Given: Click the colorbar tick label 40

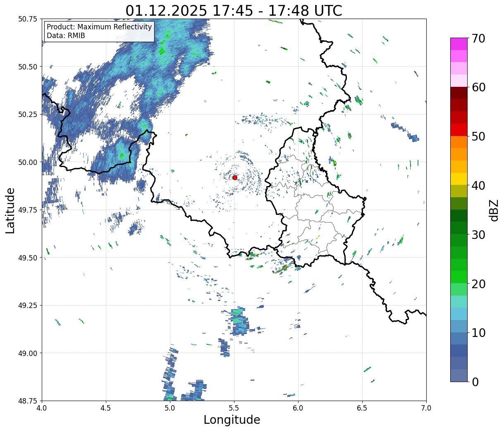Looking at the screenshot, I should point(478,185).
